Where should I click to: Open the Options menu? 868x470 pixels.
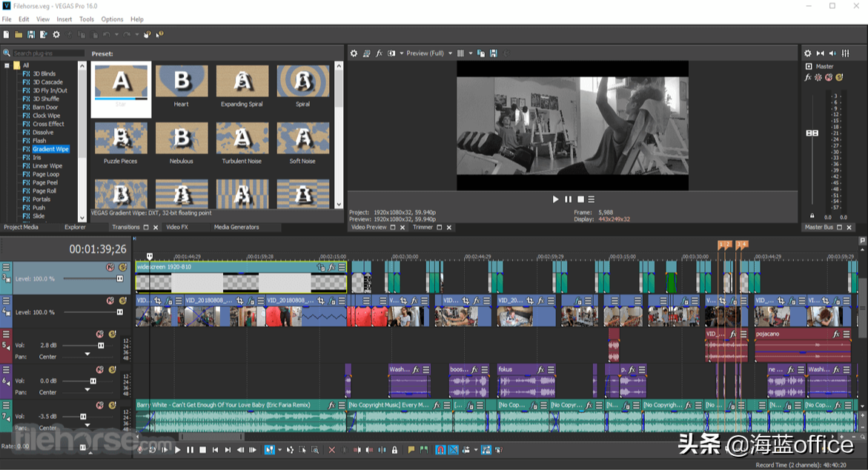112,19
